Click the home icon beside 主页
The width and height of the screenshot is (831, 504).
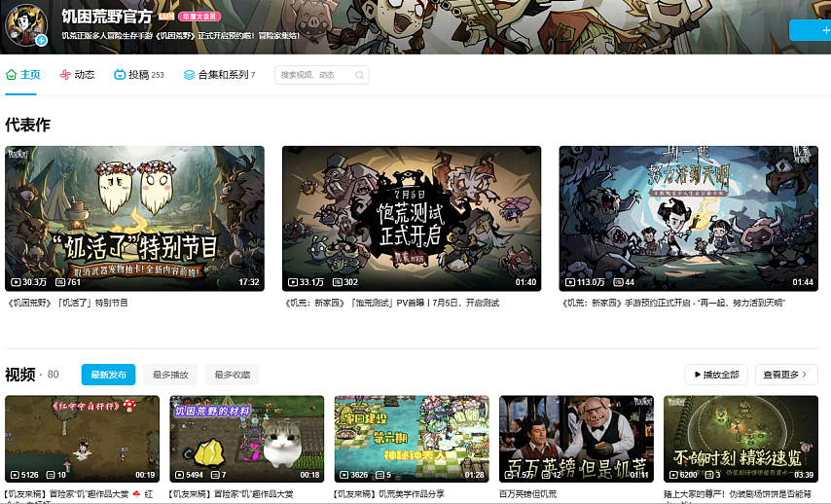(11, 75)
